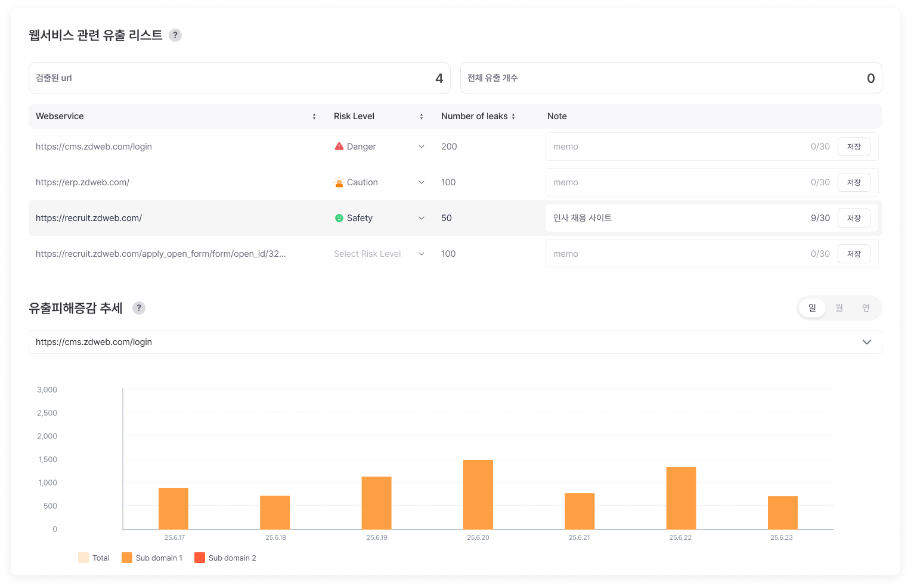Click the orange Caution siren icon
This screenshot has width=911, height=588.
point(339,182)
